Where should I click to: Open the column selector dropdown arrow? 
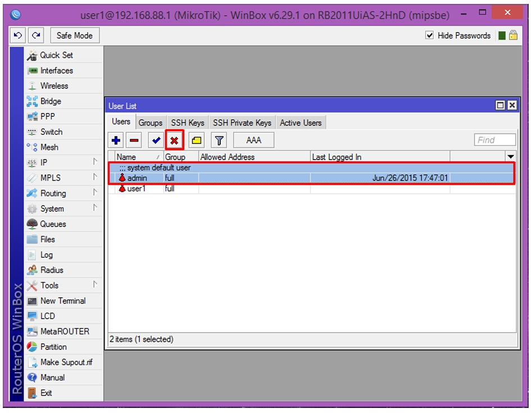coord(511,157)
